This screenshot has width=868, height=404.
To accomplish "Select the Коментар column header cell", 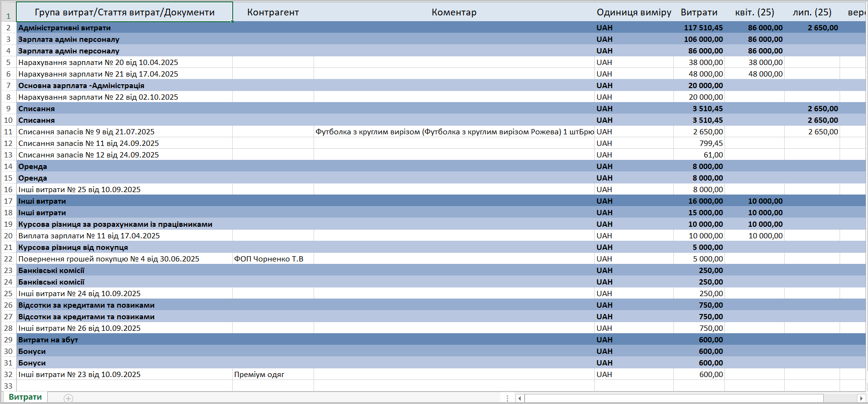I will pyautogui.click(x=454, y=13).
